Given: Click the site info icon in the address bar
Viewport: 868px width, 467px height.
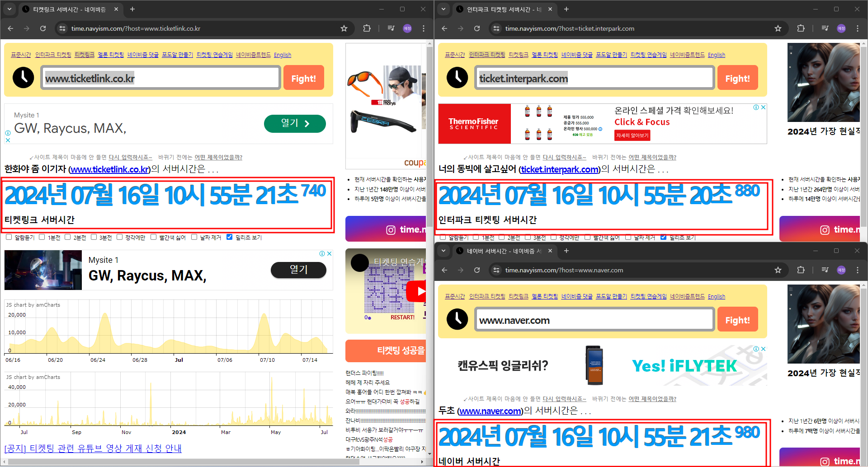Looking at the screenshot, I should 62,28.
